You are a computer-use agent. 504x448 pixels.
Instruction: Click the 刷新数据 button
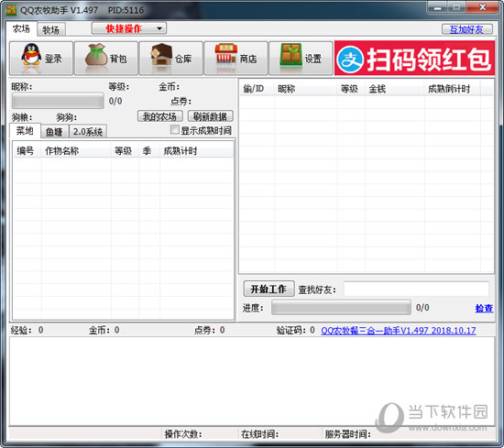pos(210,116)
